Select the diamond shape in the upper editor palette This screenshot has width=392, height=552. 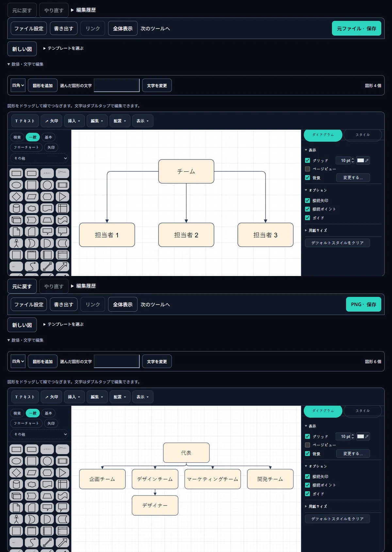16,197
